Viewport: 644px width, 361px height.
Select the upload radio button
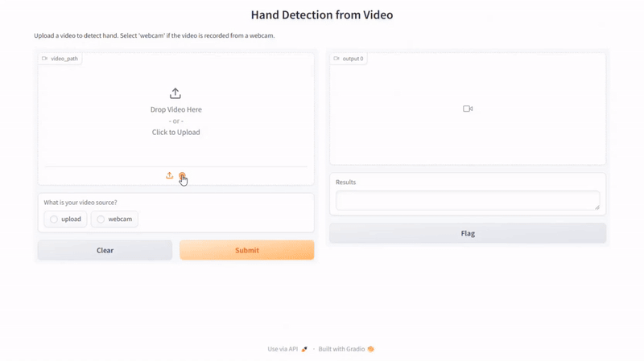pyautogui.click(x=54, y=219)
